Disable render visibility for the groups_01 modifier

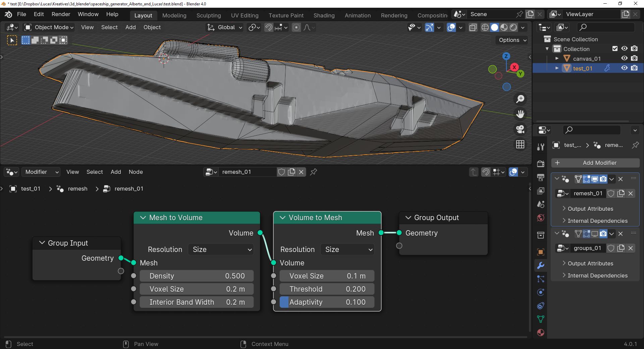pos(603,233)
